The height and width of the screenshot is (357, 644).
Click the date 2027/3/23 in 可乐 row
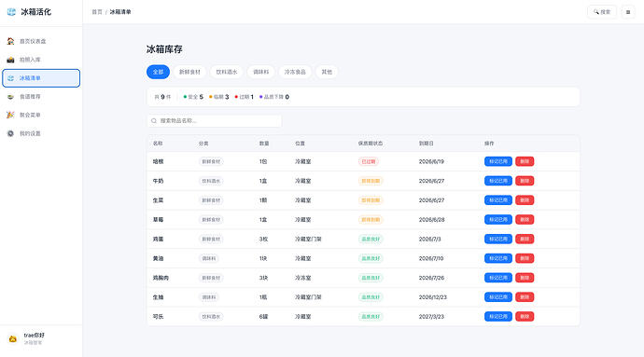[x=431, y=316]
